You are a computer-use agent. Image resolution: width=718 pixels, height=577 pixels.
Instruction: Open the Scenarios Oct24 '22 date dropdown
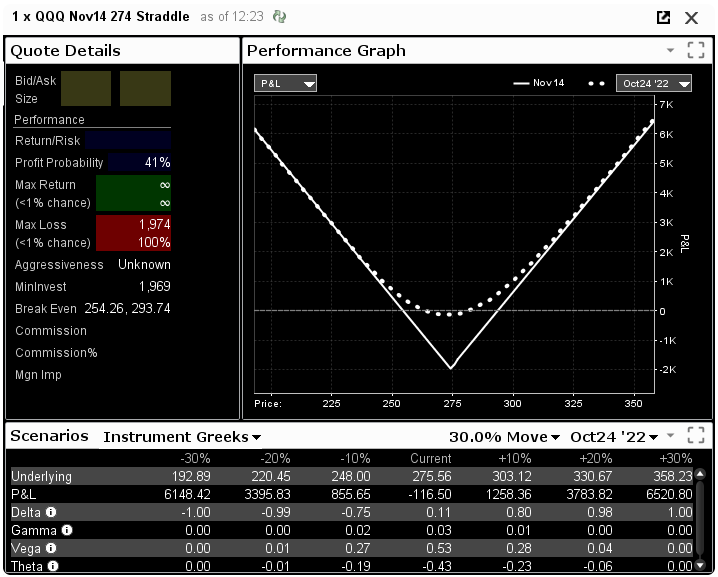614,437
